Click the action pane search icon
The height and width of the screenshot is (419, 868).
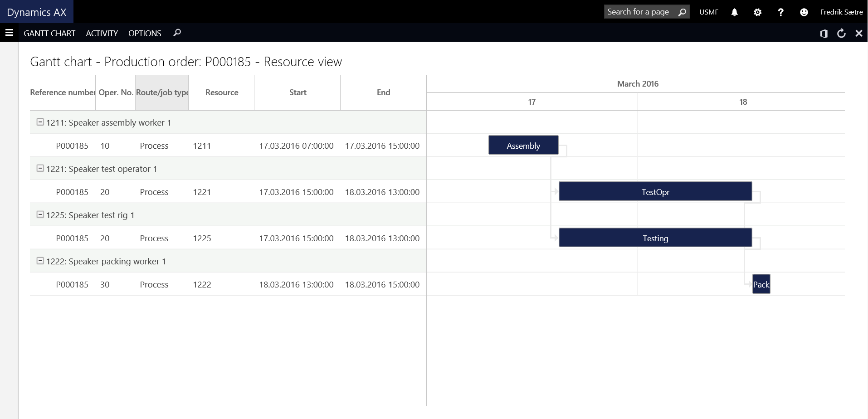[x=177, y=33]
